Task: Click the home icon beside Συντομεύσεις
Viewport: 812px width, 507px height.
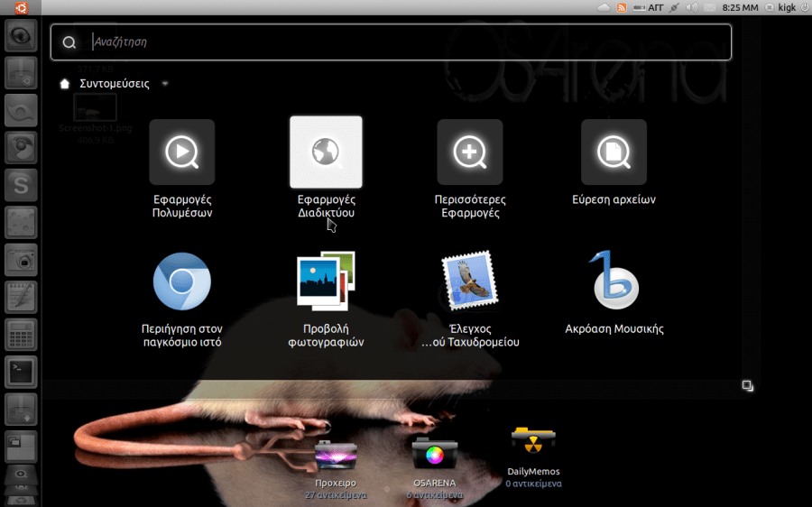Action: [64, 83]
